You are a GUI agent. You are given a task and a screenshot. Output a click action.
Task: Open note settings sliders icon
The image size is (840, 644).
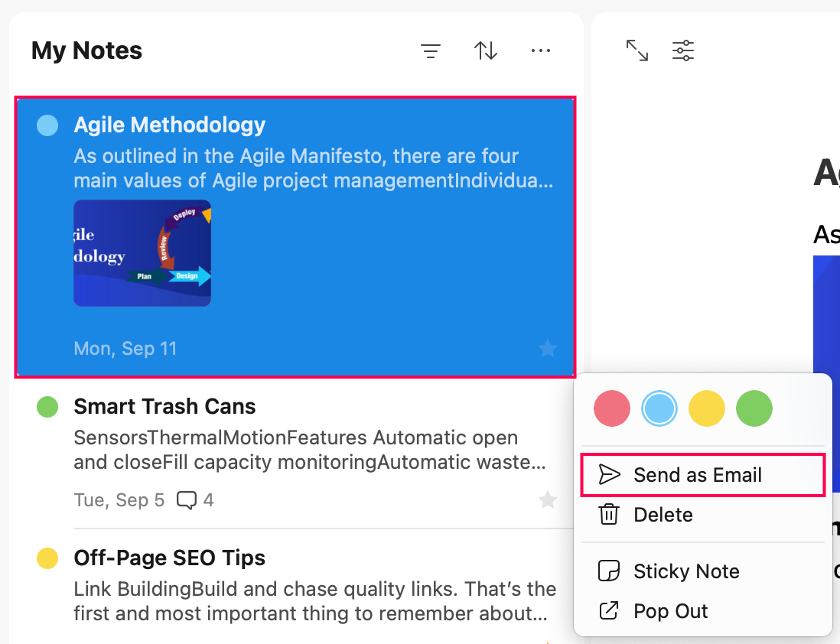coord(683,50)
